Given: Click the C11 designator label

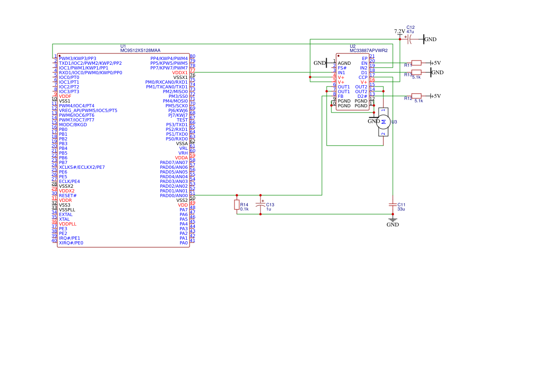Looking at the screenshot, I should pyautogui.click(x=401, y=205).
